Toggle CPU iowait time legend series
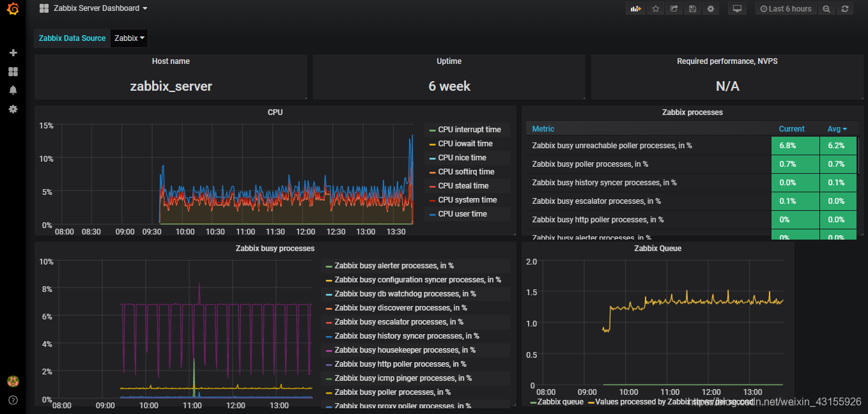The image size is (868, 414). pos(465,144)
